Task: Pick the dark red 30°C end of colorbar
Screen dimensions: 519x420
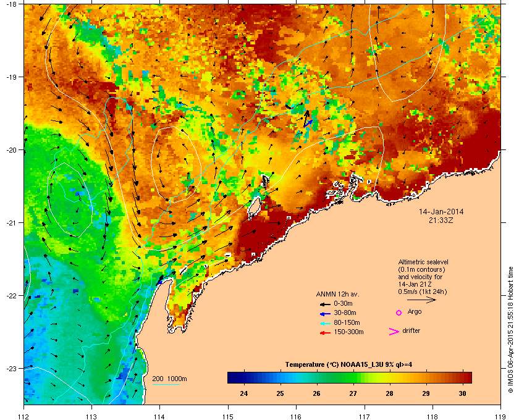Action: (468, 377)
